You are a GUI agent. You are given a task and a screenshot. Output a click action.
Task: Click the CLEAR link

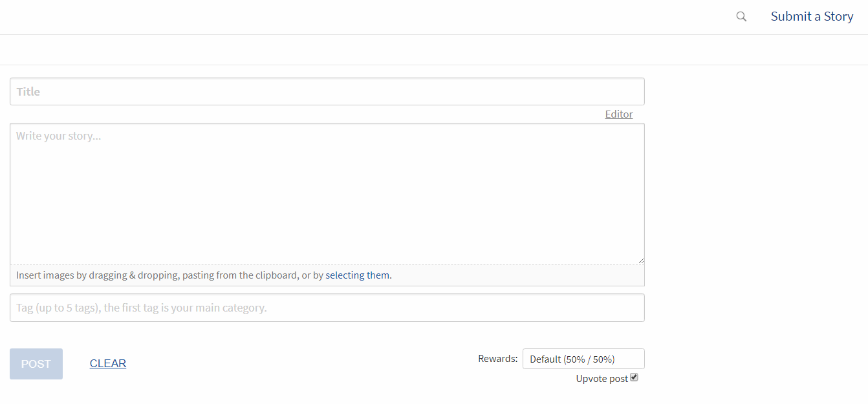click(108, 363)
